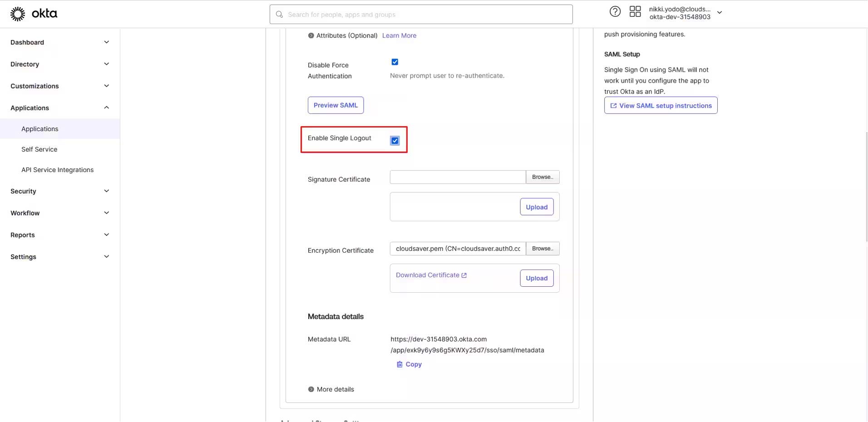Click Browse for Signature Certificate
The image size is (868, 422).
[x=542, y=177]
